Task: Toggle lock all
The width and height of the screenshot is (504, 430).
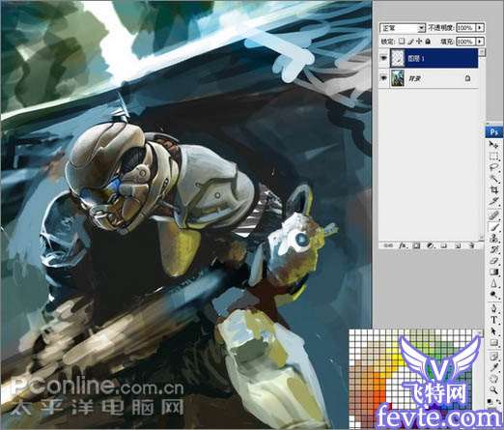Action: tap(428, 42)
